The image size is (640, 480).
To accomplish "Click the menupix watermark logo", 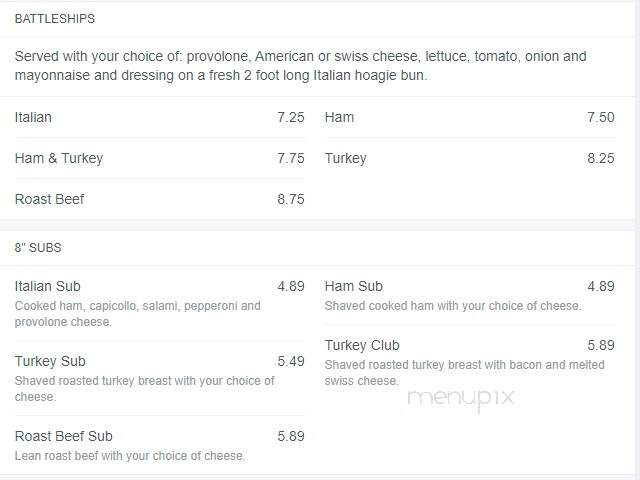I will coord(461,399).
